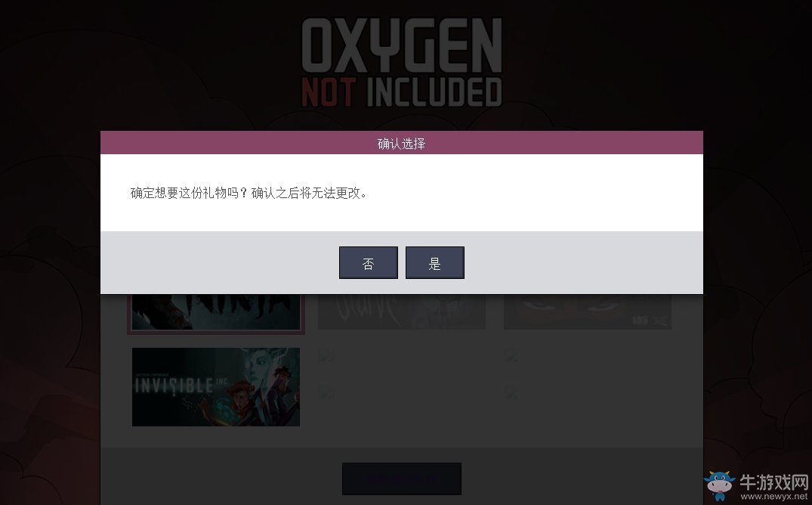The width and height of the screenshot is (812, 505).
Task: Click the 牛游戏网 cow mascot icon
Action: [x=719, y=485]
